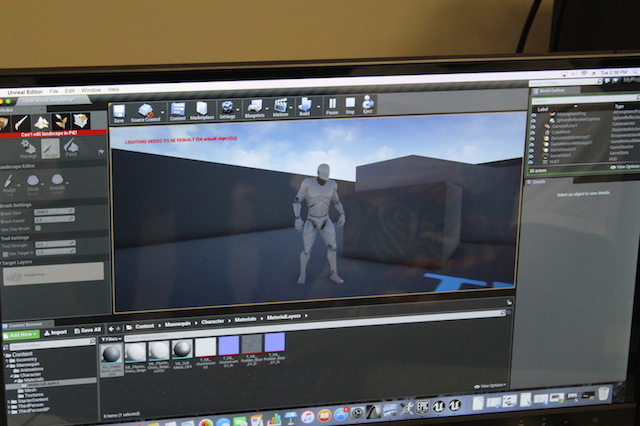Open the Content toolbar button

(x=178, y=111)
